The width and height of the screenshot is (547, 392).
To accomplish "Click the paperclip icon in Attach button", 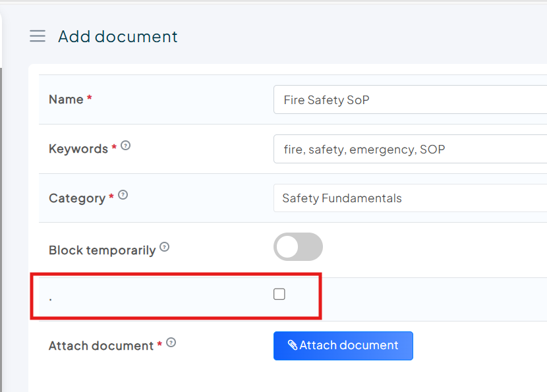I will [x=292, y=345].
